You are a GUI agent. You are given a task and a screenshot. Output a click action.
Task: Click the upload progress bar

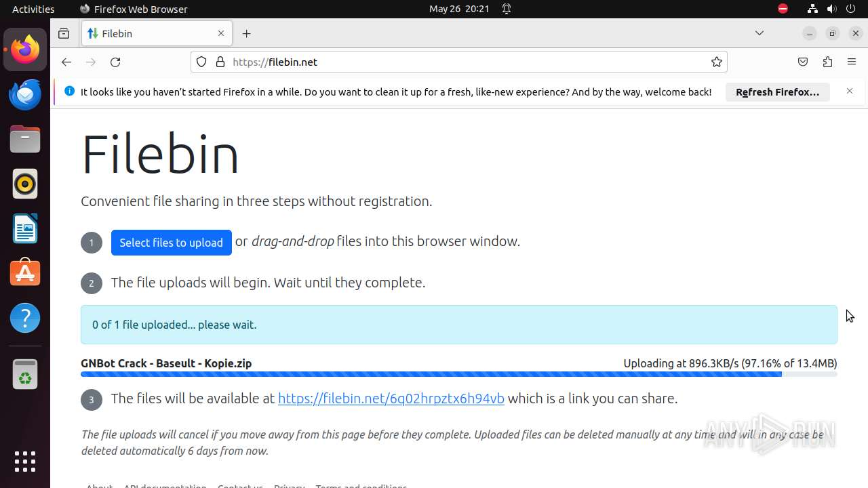pyautogui.click(x=459, y=374)
